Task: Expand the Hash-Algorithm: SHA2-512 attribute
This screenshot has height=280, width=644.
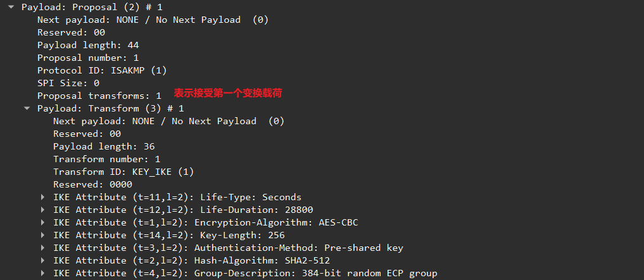Action: point(43,260)
